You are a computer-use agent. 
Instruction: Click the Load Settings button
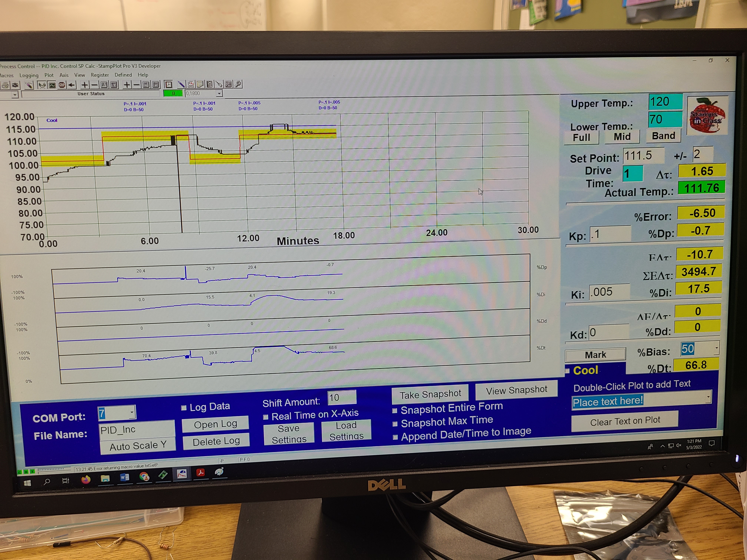coord(346,431)
